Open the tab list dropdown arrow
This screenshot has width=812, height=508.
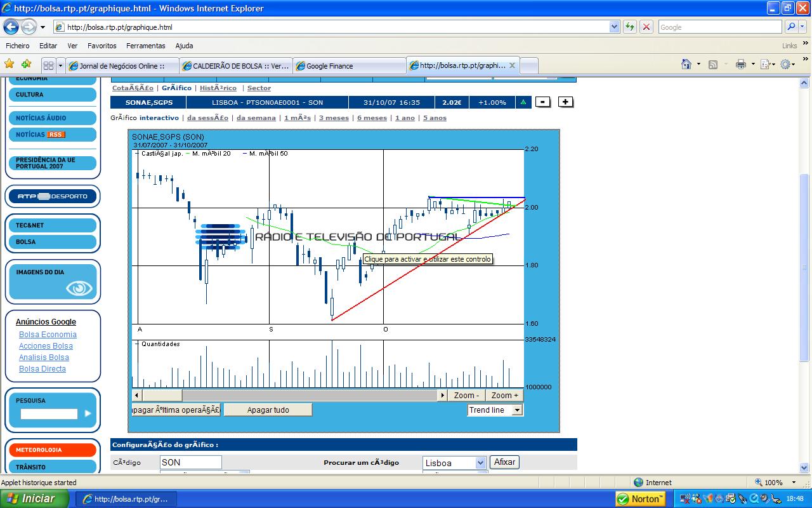point(61,65)
